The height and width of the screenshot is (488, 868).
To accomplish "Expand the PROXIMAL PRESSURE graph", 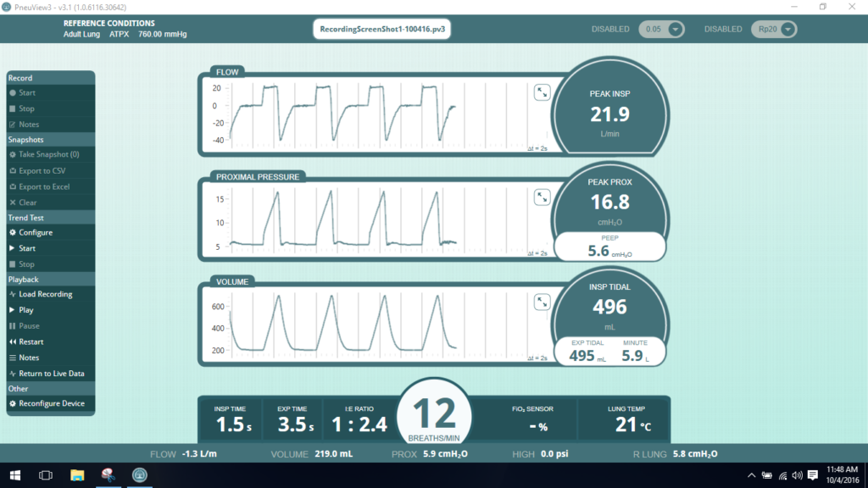I will [542, 197].
